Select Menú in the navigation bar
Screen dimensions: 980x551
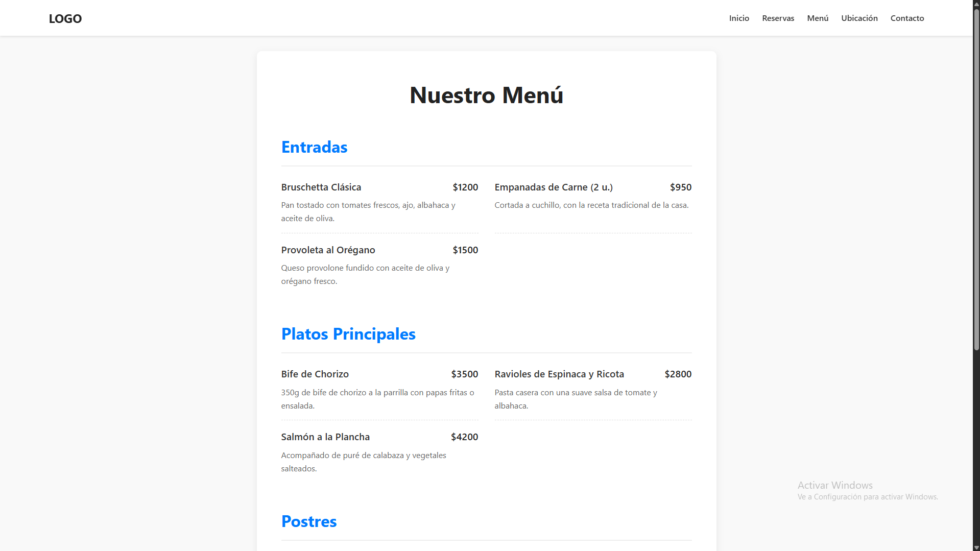[x=817, y=18]
